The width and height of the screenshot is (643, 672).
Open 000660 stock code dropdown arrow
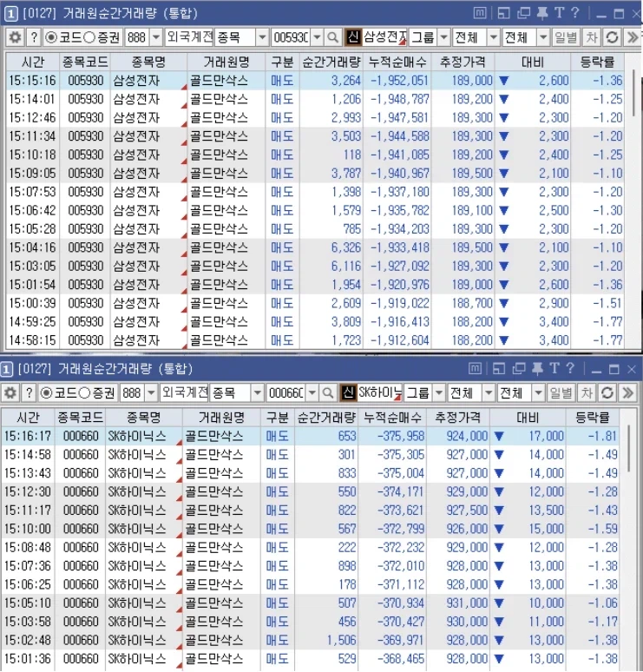pos(312,393)
